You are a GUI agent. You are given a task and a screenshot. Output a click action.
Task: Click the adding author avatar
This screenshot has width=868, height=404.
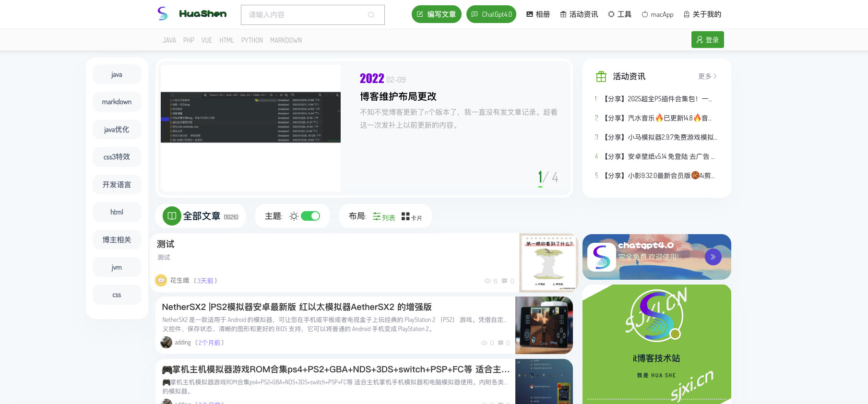(166, 343)
